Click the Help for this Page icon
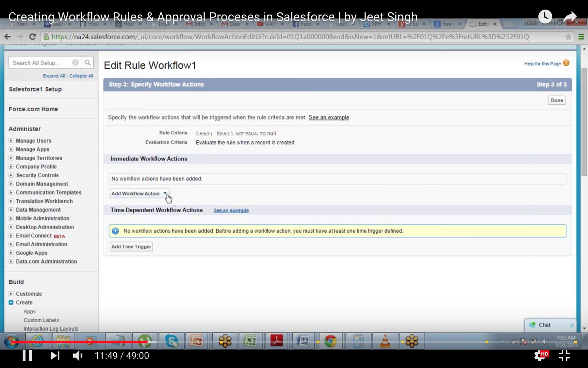The width and height of the screenshot is (588, 368). pyautogui.click(x=566, y=63)
